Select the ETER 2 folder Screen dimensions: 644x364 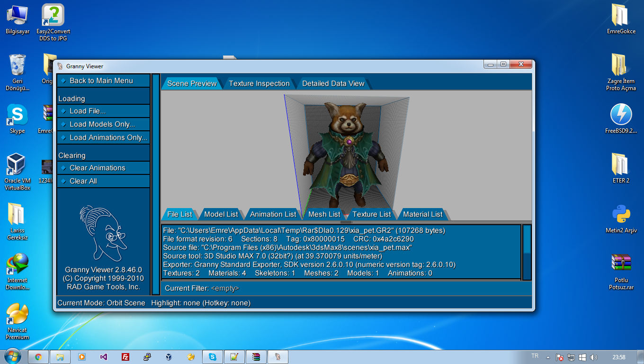[x=621, y=169]
